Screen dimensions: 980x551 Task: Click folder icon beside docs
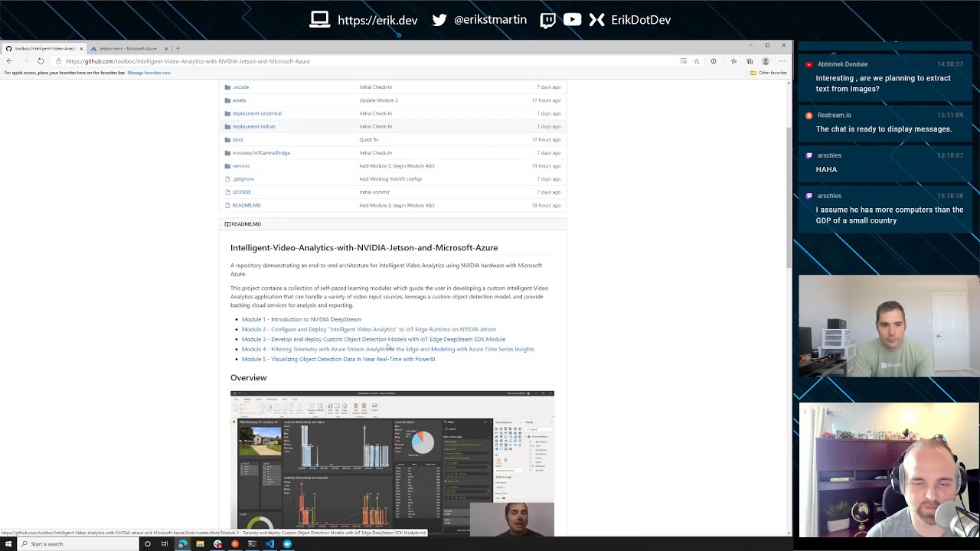[x=227, y=139]
